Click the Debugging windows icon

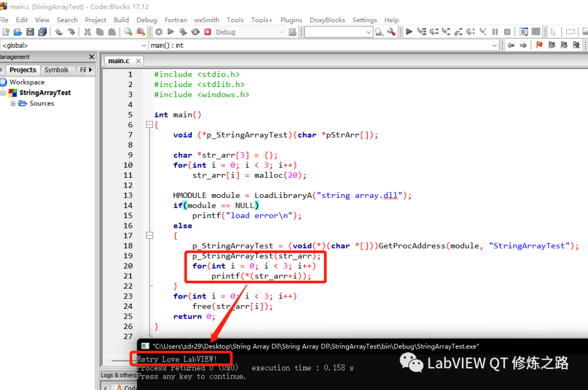tap(524, 32)
